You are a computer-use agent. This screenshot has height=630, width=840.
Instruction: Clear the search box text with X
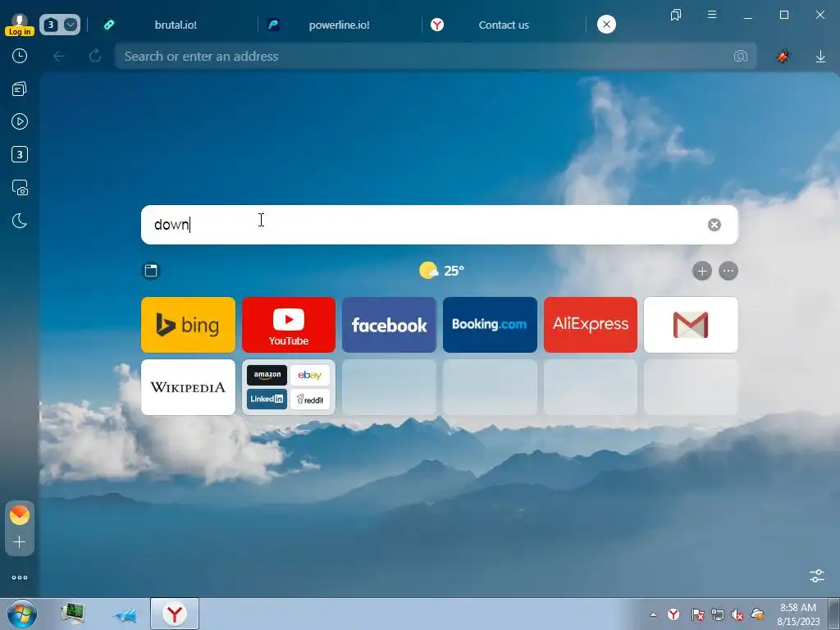click(714, 225)
